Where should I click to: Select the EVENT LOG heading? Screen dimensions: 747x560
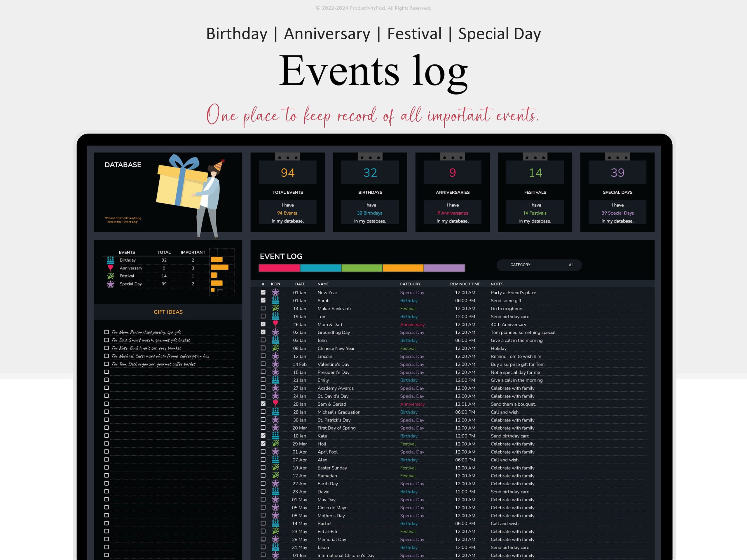[x=281, y=257]
